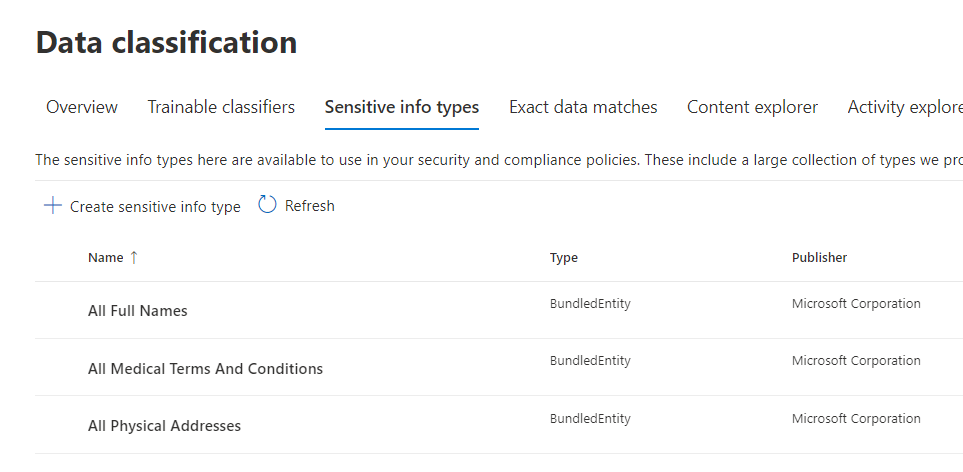
Task: Select the All Physical Addresses entry
Action: 164,426
